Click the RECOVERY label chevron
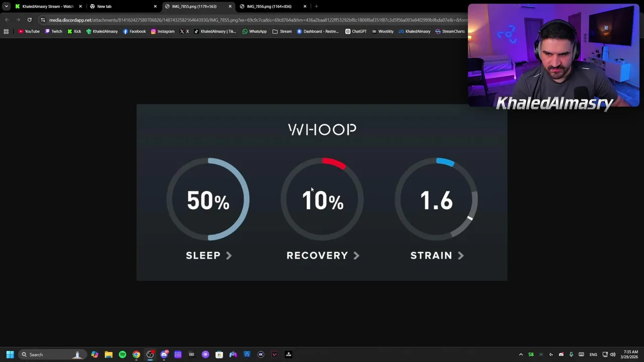 click(356, 255)
